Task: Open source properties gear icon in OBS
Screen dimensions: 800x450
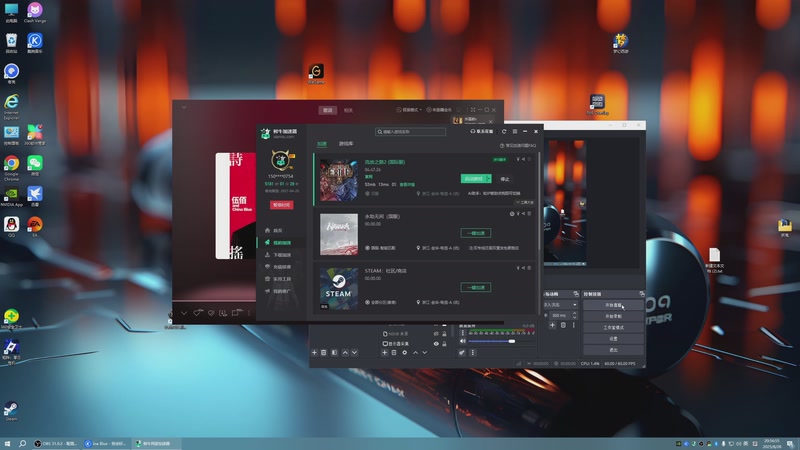Action: tap(405, 353)
